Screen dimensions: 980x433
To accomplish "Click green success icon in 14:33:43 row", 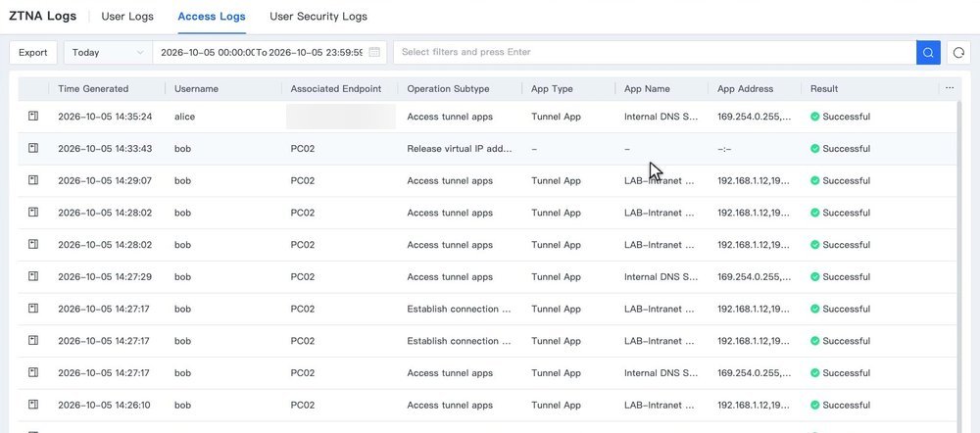I will [815, 149].
